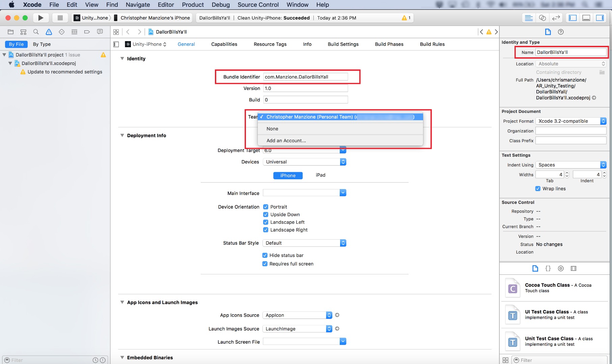This screenshot has height=364, width=612.
Task: Open the related items grid menu
Action: [116, 32]
